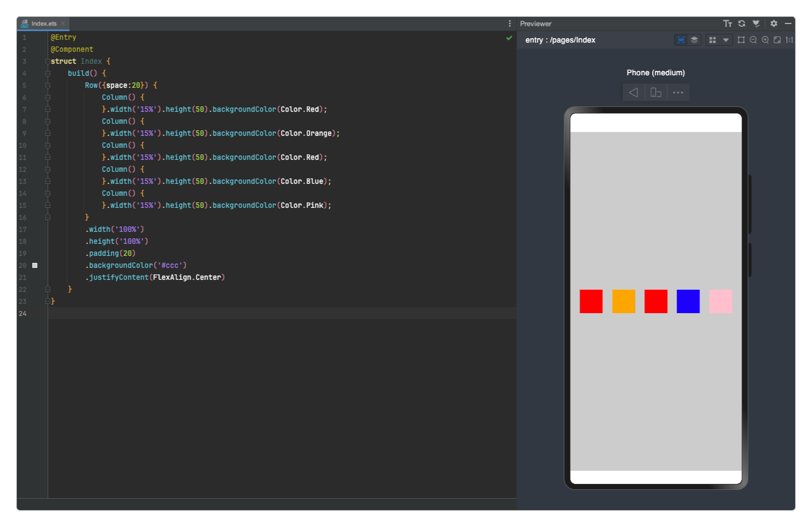Click the @Component decorator text
Image resolution: width=812 pixels, height=527 pixels.
(72, 49)
